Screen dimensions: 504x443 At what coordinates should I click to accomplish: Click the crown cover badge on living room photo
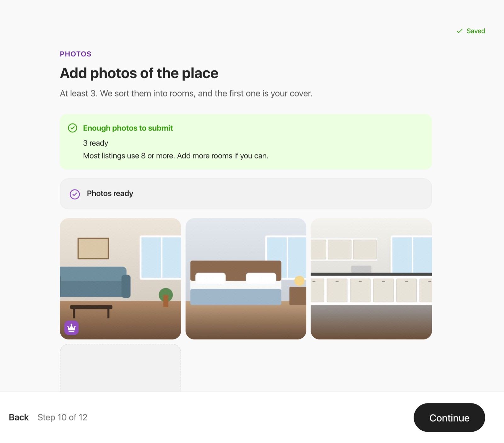(72, 328)
